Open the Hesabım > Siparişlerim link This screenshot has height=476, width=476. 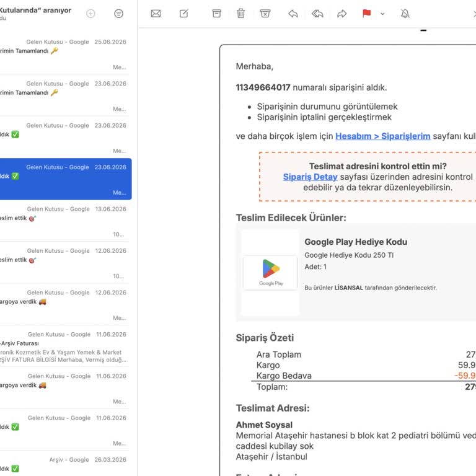(x=383, y=136)
